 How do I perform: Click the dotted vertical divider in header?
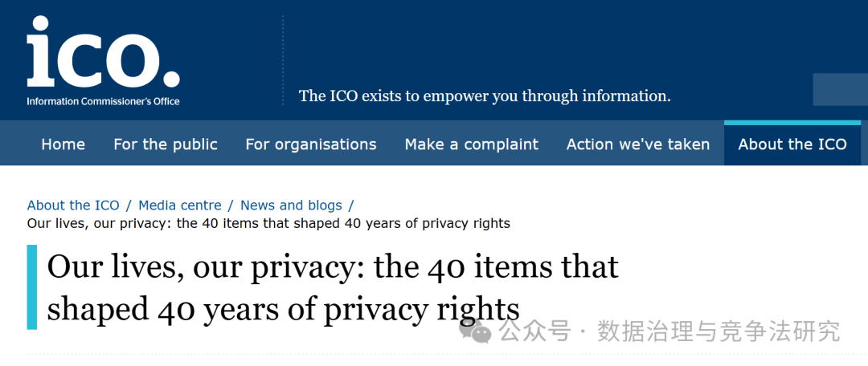click(x=283, y=60)
